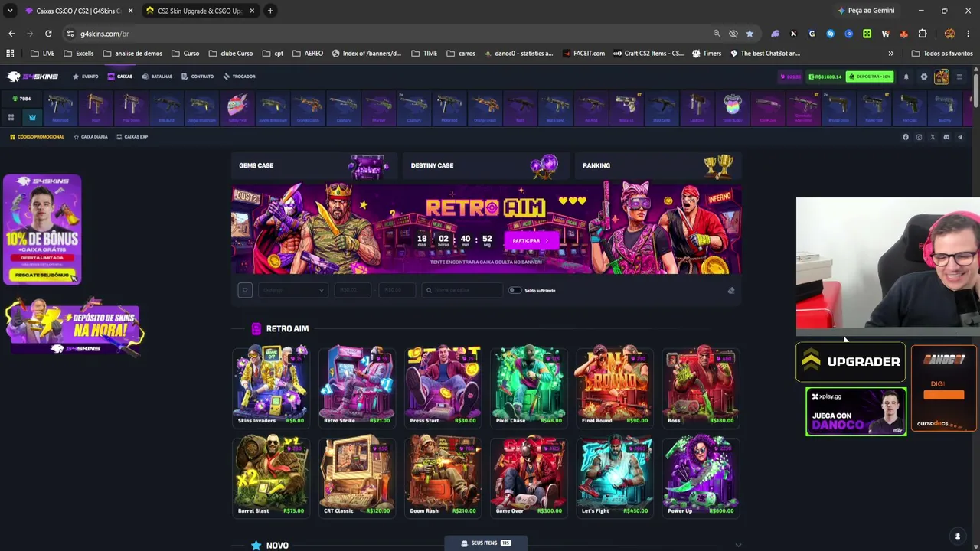Open the Caixas EXP link
The width and height of the screenshot is (980, 551).
click(x=132, y=137)
